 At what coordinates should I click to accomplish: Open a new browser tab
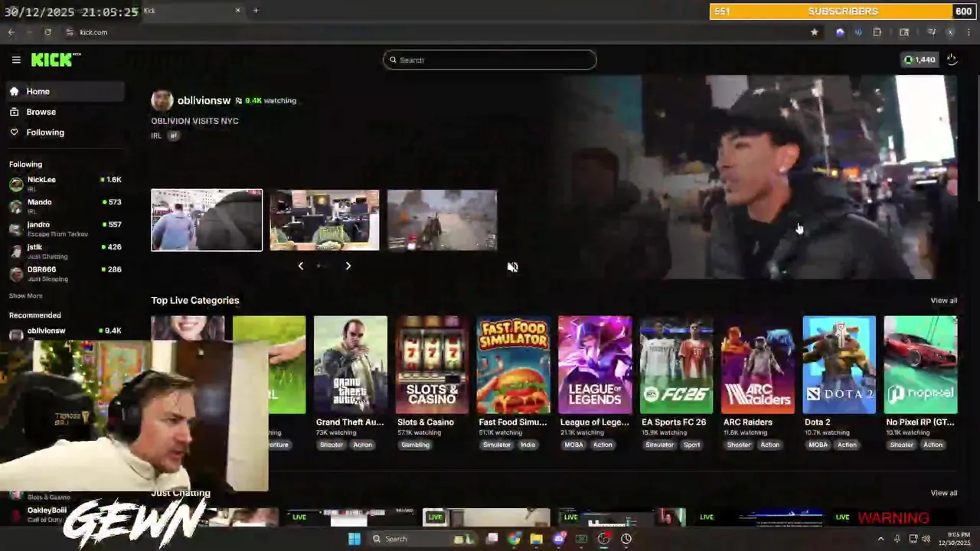click(x=256, y=11)
